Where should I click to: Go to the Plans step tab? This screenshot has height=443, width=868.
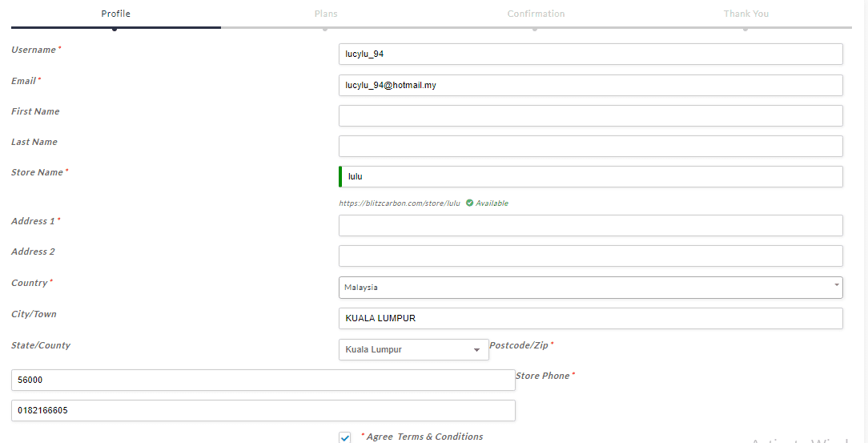[x=325, y=14]
